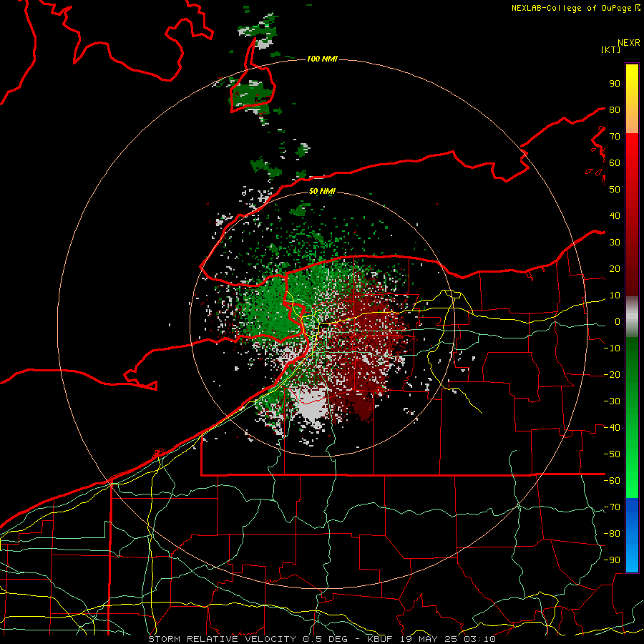Select the positive 30 scale label
644x644 pixels.
tap(615, 243)
